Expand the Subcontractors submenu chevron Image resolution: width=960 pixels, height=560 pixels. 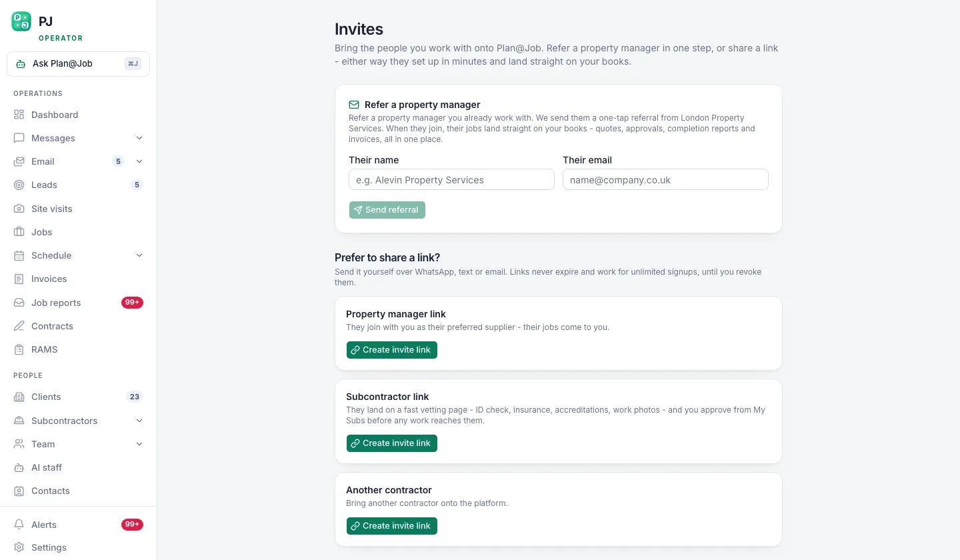click(139, 421)
